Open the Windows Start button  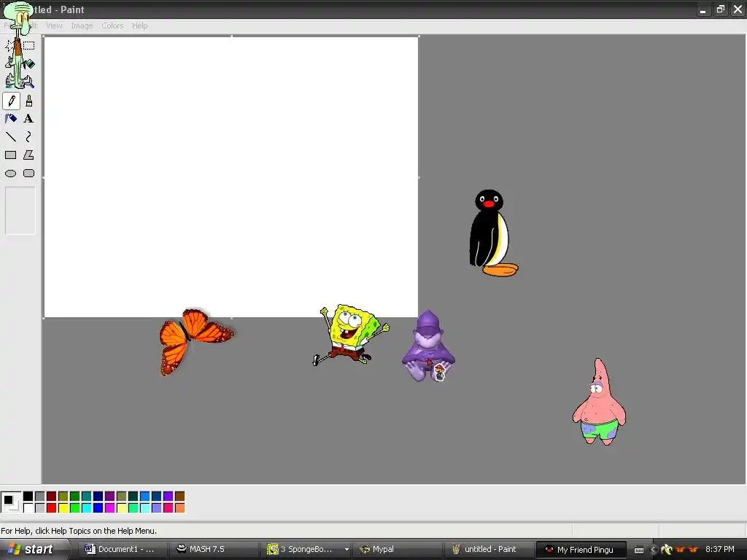(34, 550)
